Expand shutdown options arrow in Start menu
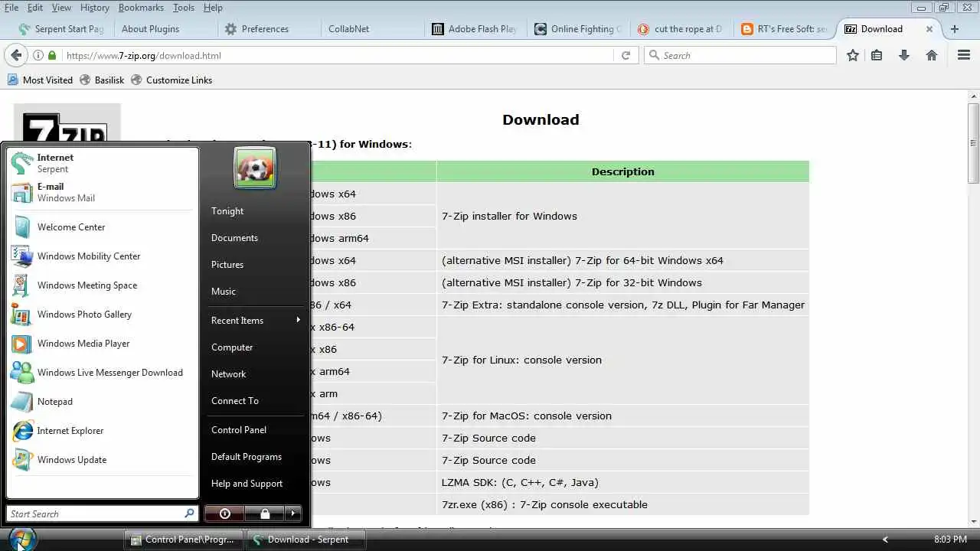The width and height of the screenshot is (980, 551). tap(293, 514)
